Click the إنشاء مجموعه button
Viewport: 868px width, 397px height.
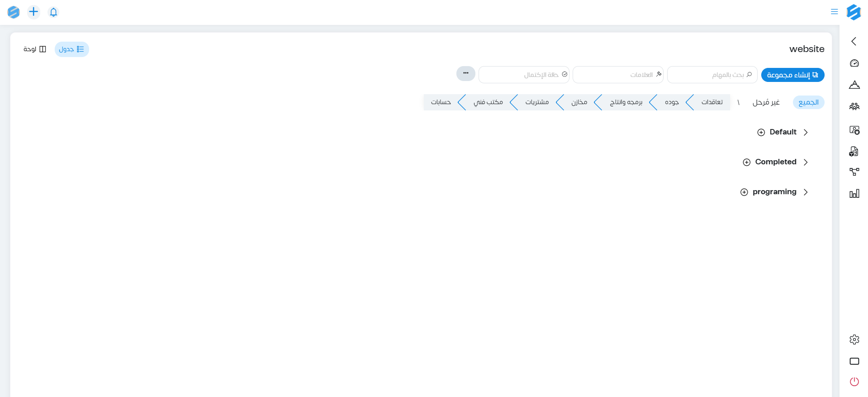point(792,75)
